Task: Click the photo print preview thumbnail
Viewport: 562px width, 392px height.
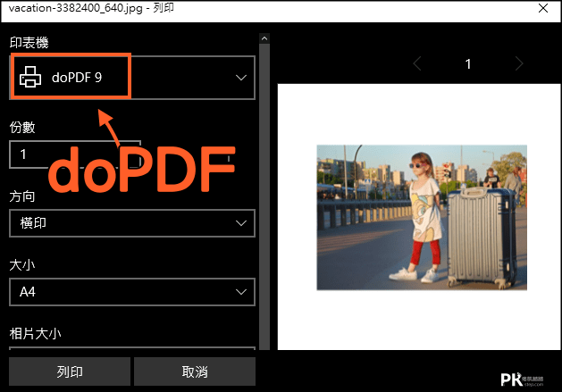Action: point(422,218)
